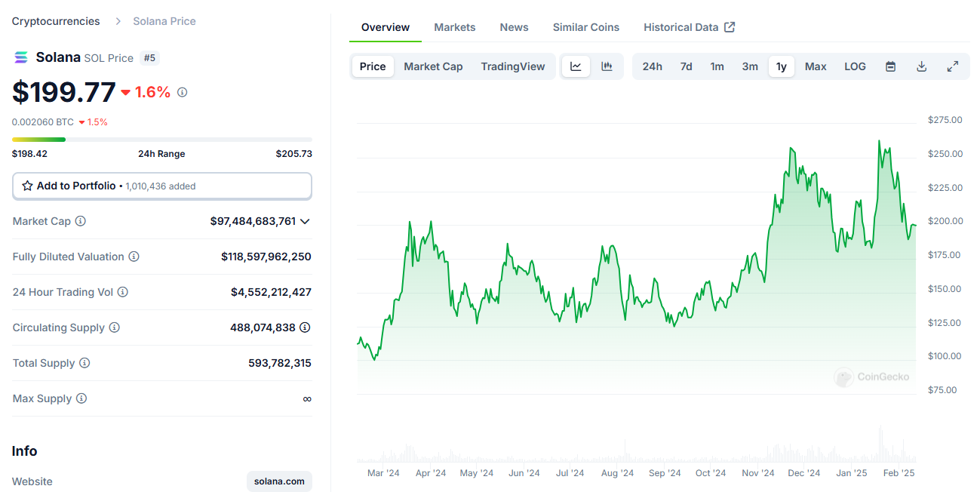Toggle LOG scale on the chart

[x=855, y=66]
